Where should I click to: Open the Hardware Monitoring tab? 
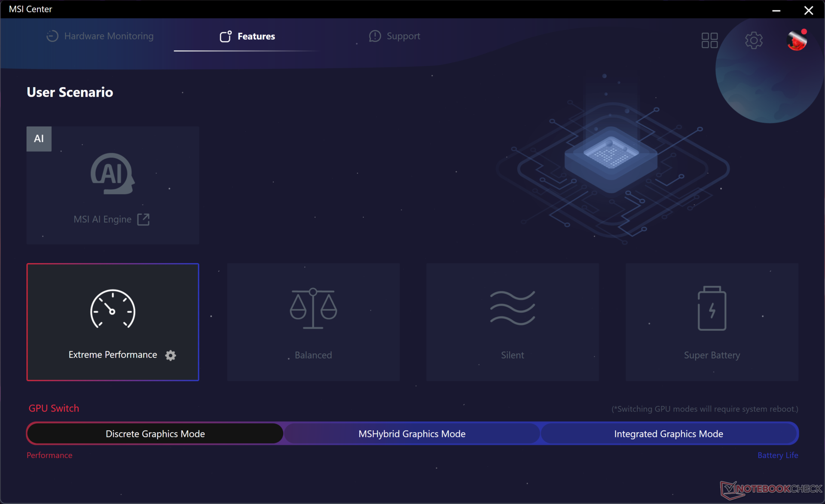[x=100, y=36]
